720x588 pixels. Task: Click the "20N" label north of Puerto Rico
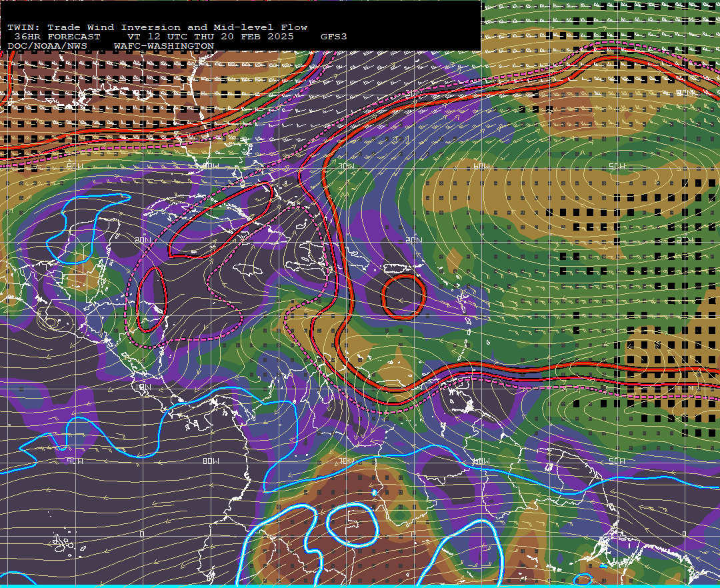(414, 240)
